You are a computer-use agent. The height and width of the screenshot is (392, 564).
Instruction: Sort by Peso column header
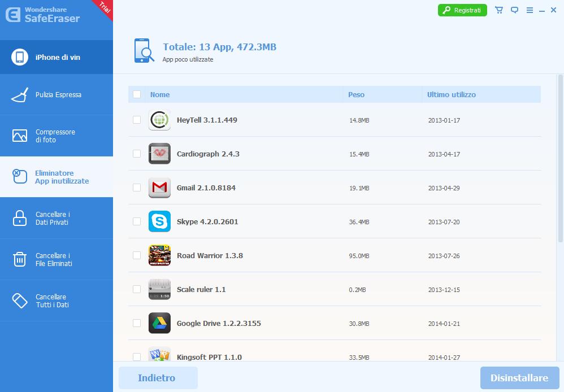click(357, 94)
